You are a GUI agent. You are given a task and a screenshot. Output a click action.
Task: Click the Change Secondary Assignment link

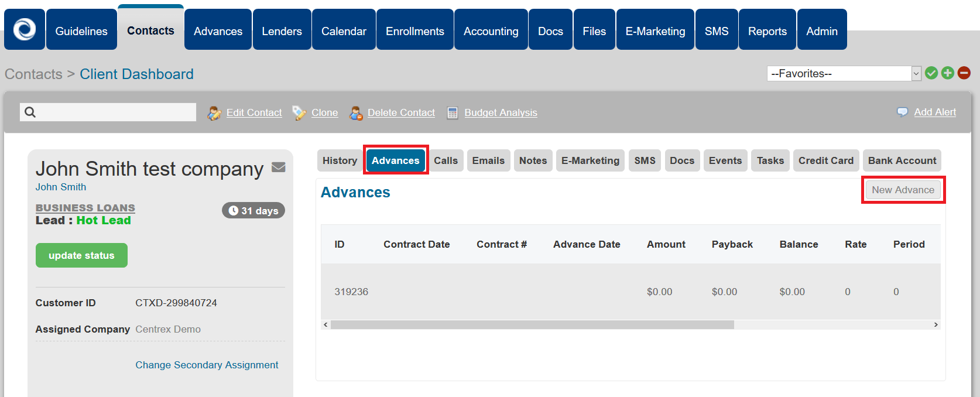[207, 365]
